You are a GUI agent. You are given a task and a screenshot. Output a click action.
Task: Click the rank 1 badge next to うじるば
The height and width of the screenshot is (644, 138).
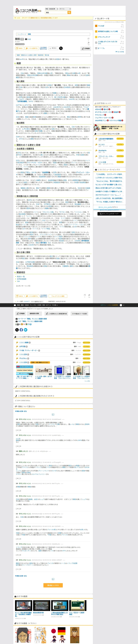point(96,26)
